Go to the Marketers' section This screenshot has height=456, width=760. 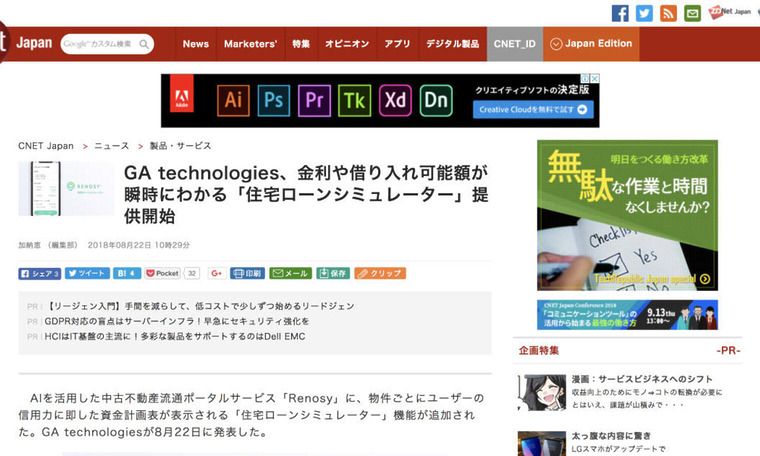(x=250, y=44)
